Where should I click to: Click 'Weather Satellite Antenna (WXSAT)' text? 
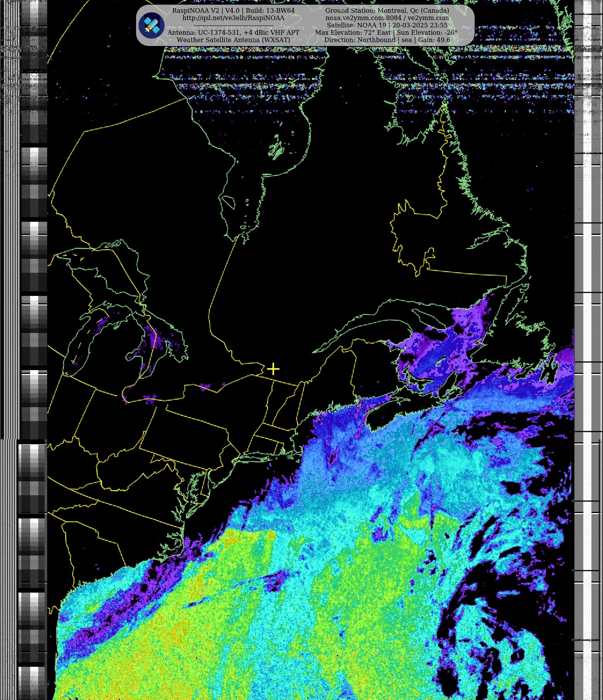233,40
